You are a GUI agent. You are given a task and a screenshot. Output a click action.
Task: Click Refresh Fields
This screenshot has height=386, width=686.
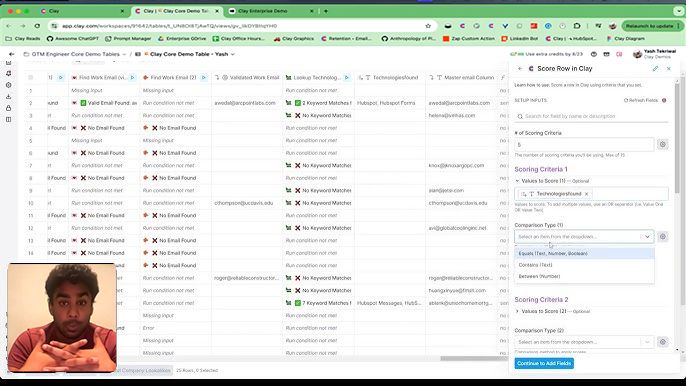(x=641, y=100)
